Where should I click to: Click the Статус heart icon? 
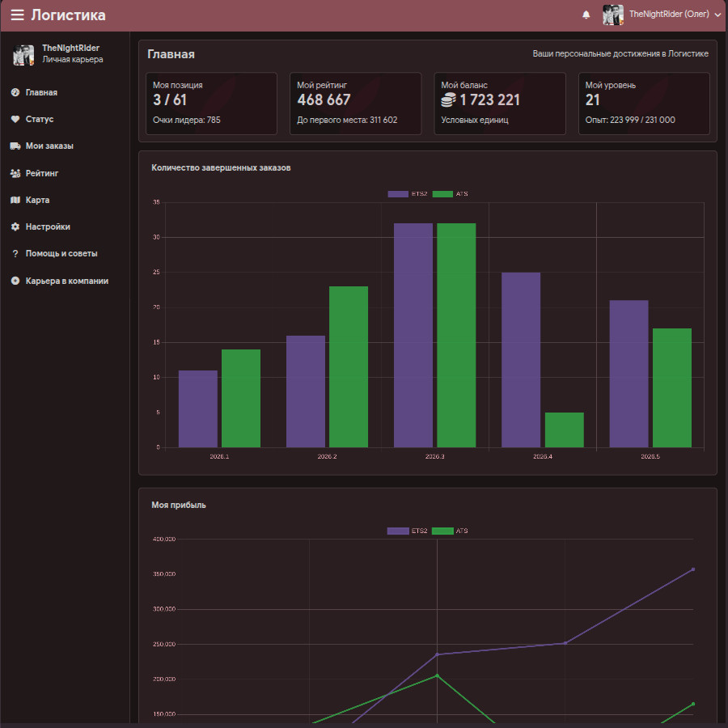tap(15, 120)
